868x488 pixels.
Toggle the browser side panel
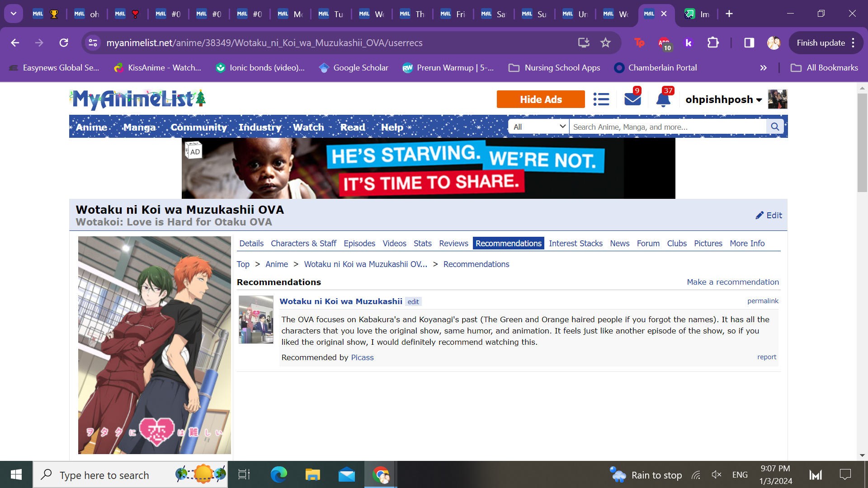(749, 43)
